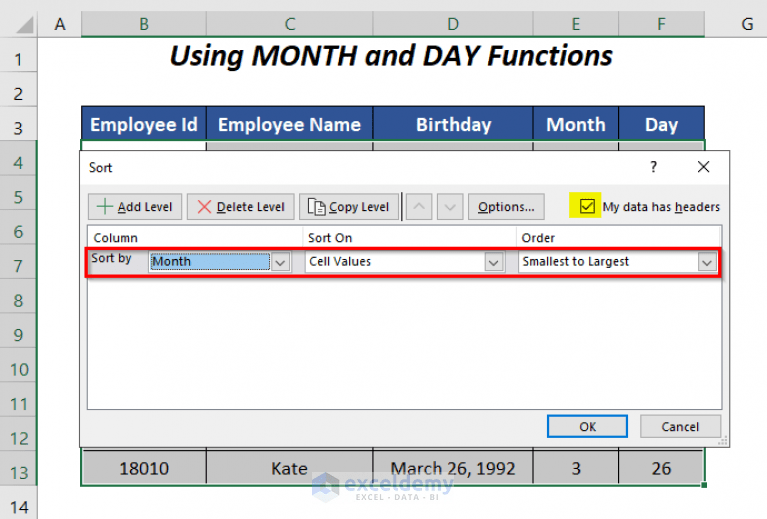Click the Copy Level button
This screenshot has width=767, height=519.
tap(349, 207)
